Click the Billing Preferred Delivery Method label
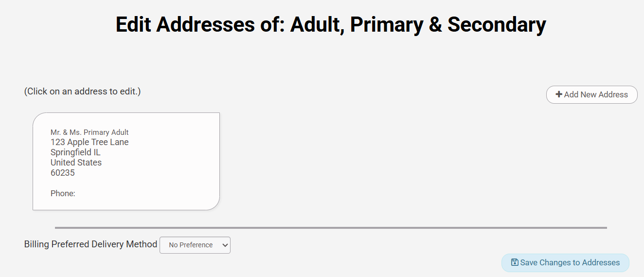This screenshot has height=277, width=644. coord(90,244)
